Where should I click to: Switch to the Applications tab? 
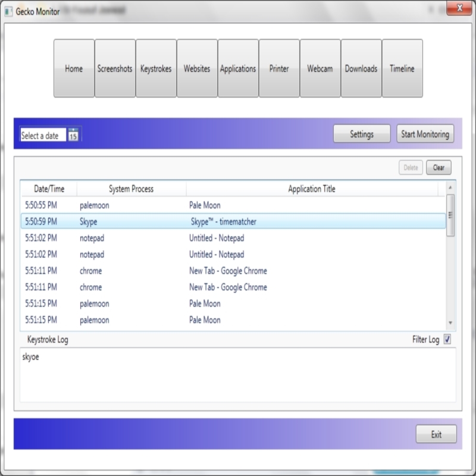(x=238, y=68)
